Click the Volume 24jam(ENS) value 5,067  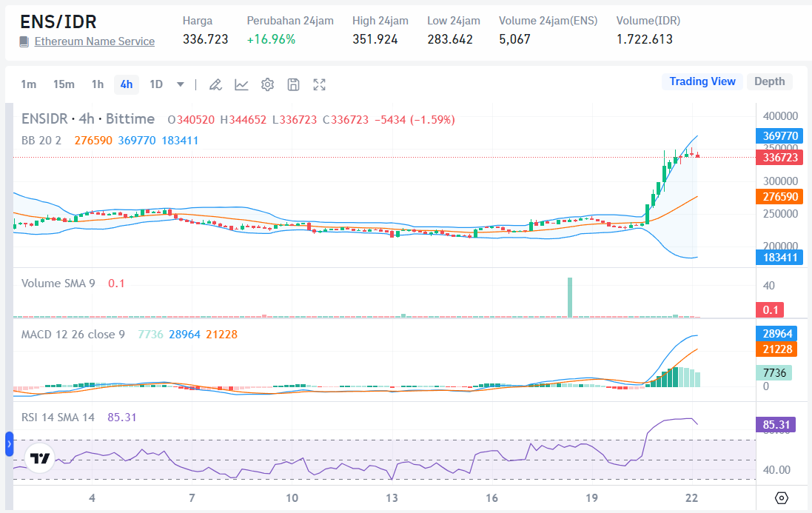514,39
